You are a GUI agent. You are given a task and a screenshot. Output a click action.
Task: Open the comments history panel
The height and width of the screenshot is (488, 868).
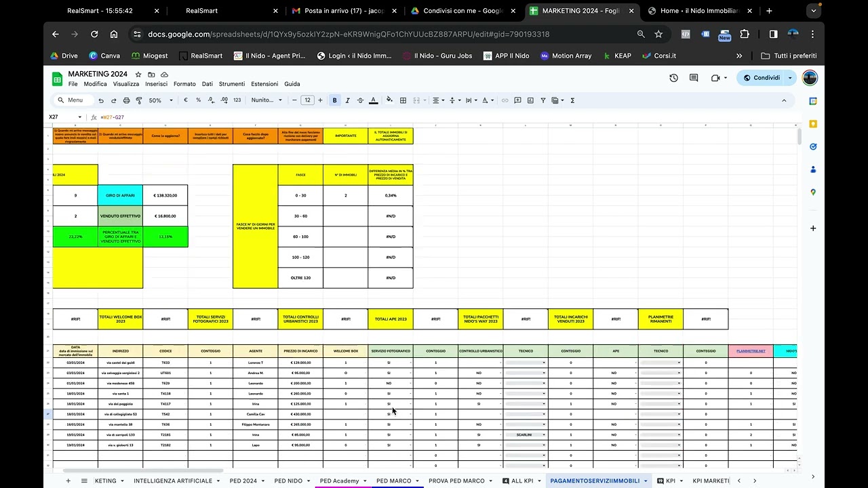pos(694,78)
